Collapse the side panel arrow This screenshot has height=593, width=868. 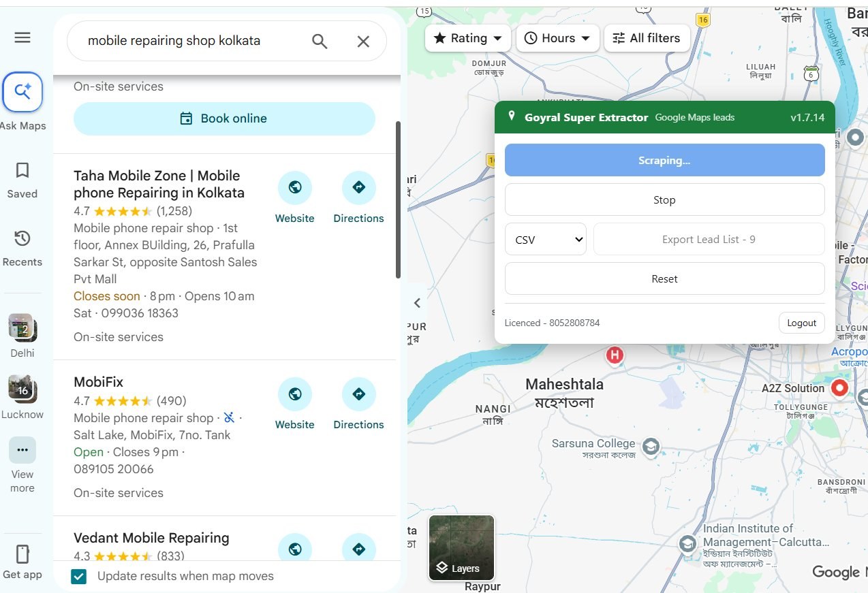point(417,303)
